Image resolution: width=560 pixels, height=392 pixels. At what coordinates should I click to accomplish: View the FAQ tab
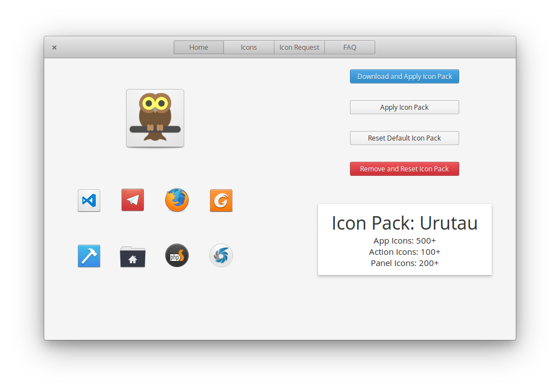[349, 47]
